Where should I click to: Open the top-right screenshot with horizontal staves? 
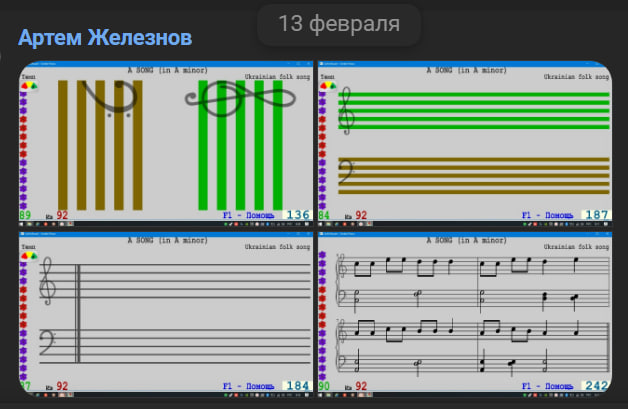coord(464,145)
